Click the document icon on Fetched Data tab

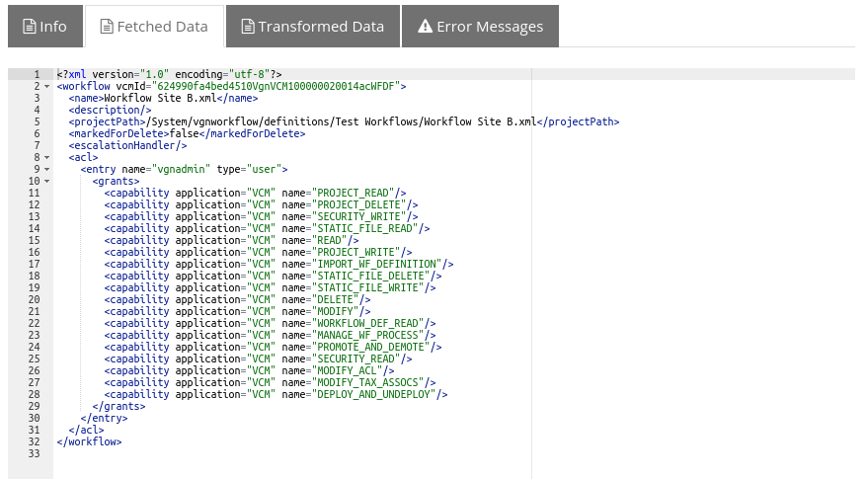click(x=107, y=27)
